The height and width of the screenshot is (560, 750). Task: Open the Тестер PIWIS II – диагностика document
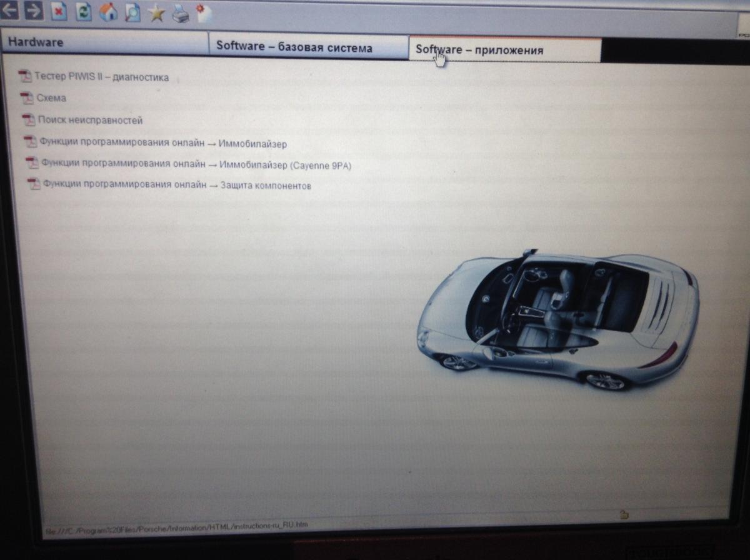click(101, 77)
